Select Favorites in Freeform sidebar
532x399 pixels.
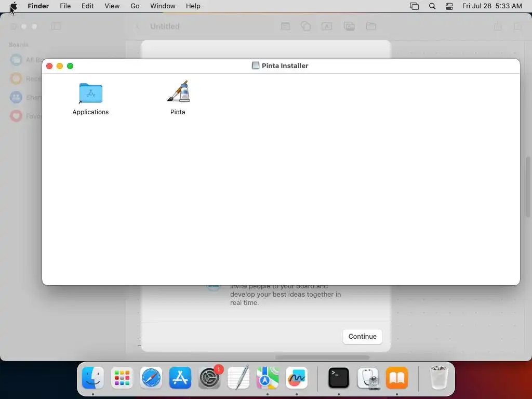26,116
